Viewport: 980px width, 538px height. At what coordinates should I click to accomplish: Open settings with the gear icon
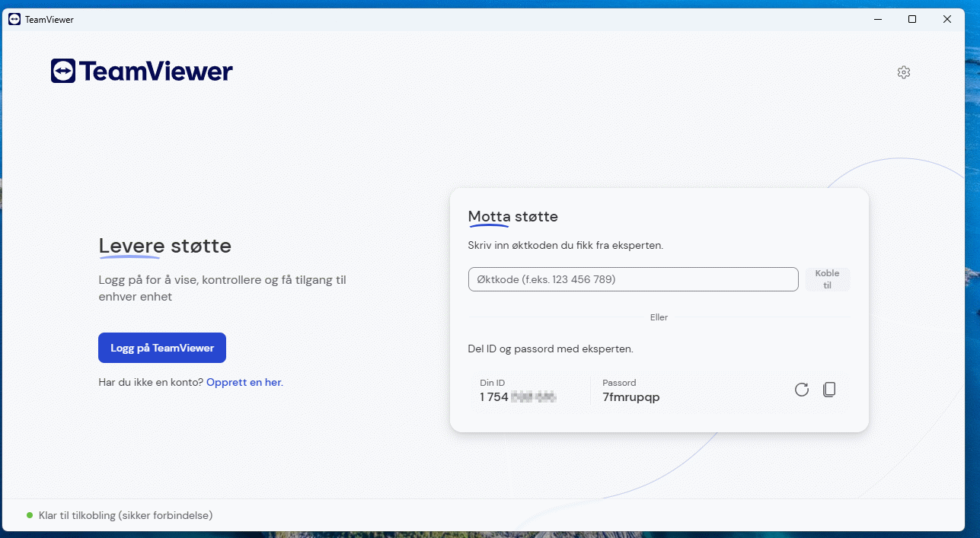pos(903,72)
